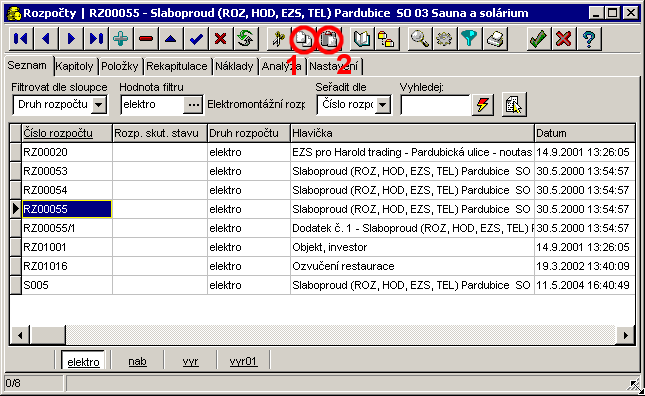
Task: Delete record using red minus icon
Action: (x=146, y=39)
